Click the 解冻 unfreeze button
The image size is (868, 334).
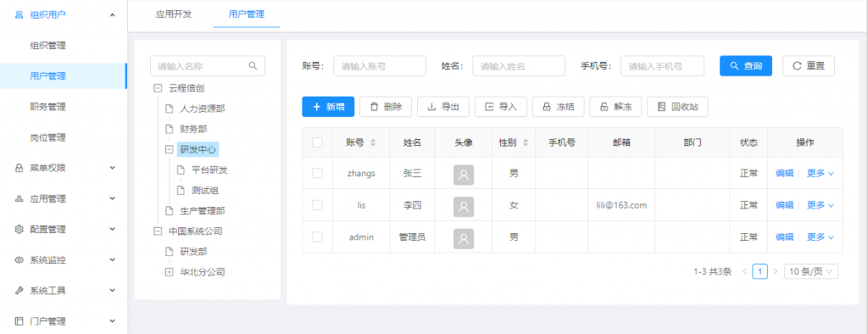coord(615,107)
